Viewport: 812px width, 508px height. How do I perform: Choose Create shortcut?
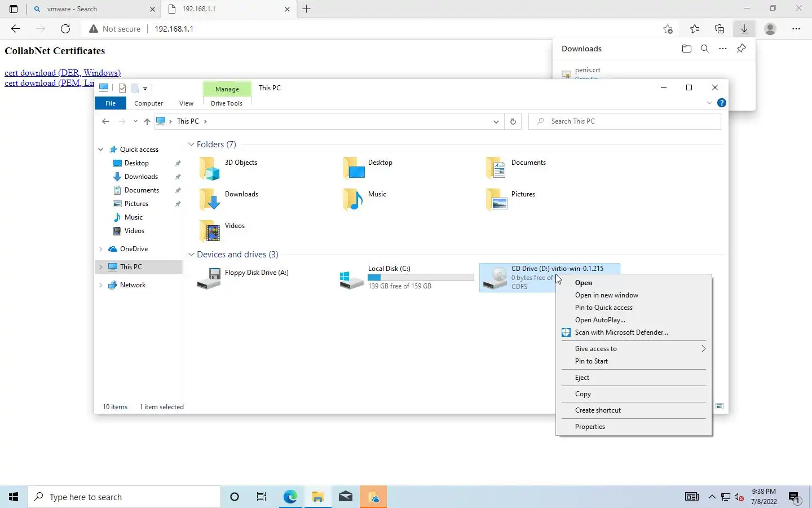(x=634, y=410)
